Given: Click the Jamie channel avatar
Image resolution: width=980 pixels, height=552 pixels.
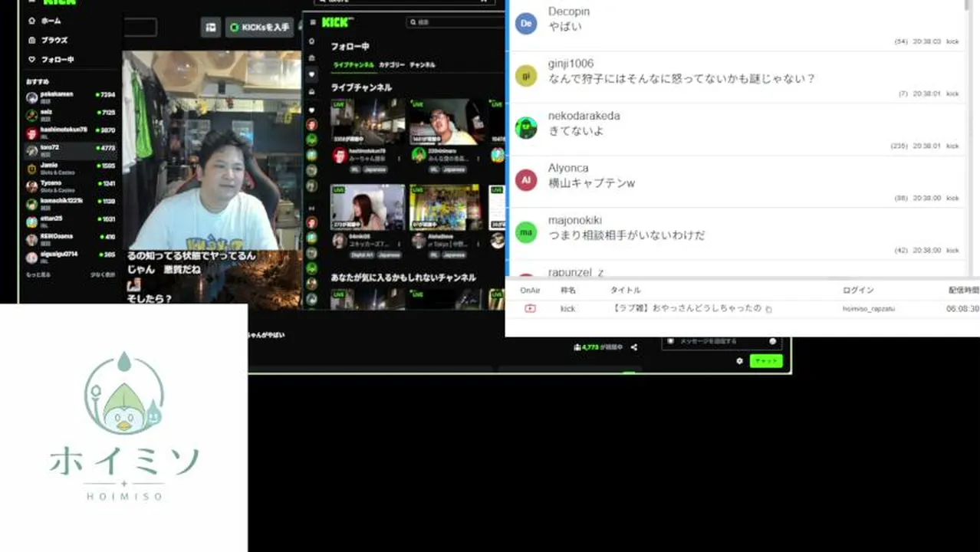Looking at the screenshot, I should click(x=31, y=169).
